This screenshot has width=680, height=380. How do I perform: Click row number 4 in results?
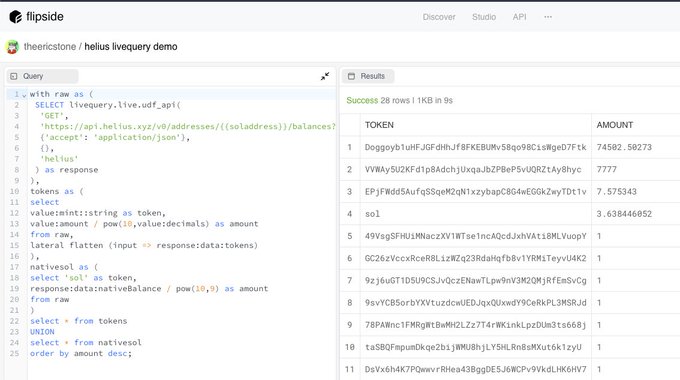(350, 214)
